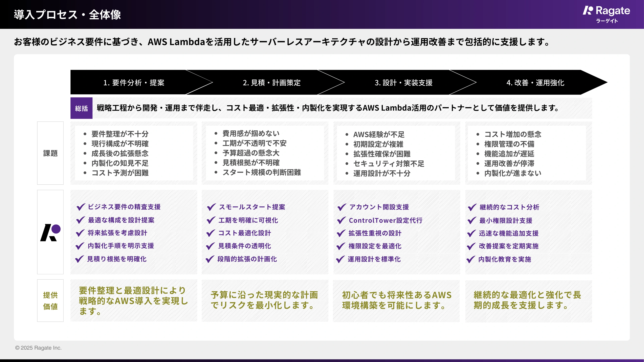
Task: Click checkmark beside 内製化教育を実施
Action: (x=471, y=259)
